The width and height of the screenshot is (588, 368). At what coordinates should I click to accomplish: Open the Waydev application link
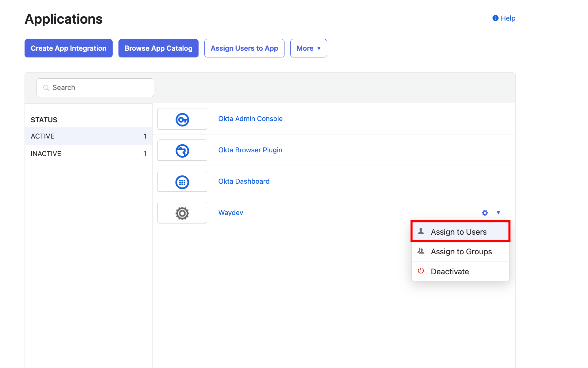click(231, 213)
